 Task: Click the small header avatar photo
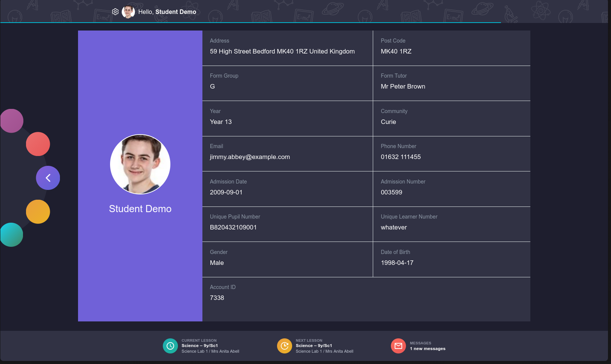pyautogui.click(x=129, y=12)
